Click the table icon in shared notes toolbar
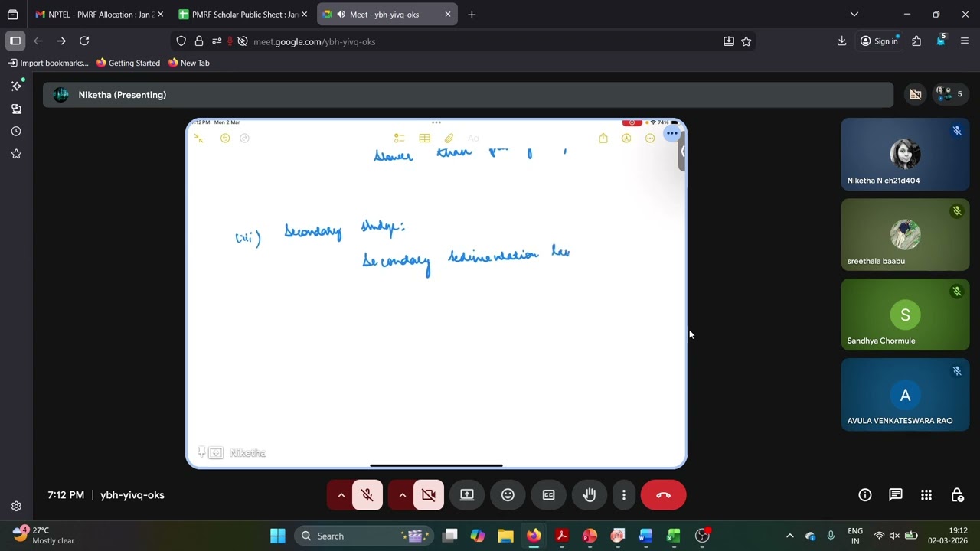This screenshot has height=551, width=980. click(x=424, y=139)
